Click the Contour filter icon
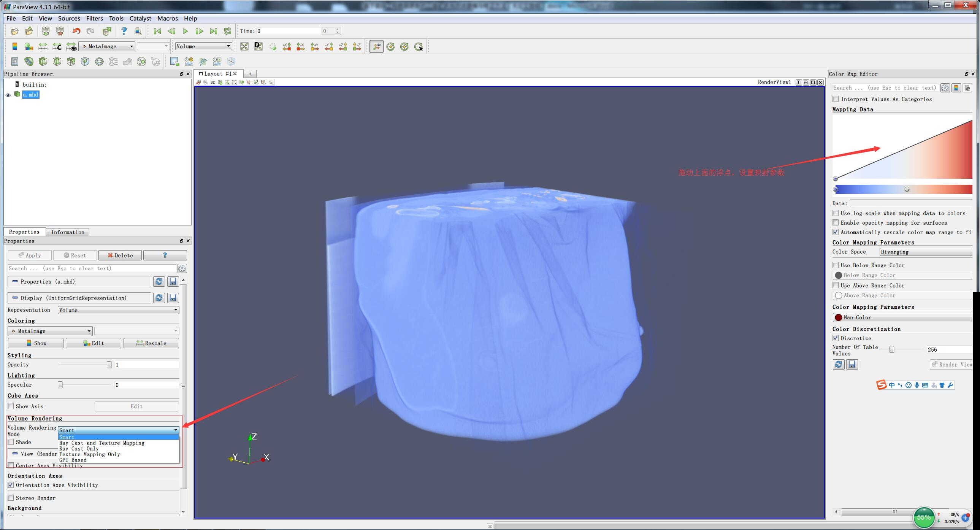980x530 pixels. [x=29, y=62]
